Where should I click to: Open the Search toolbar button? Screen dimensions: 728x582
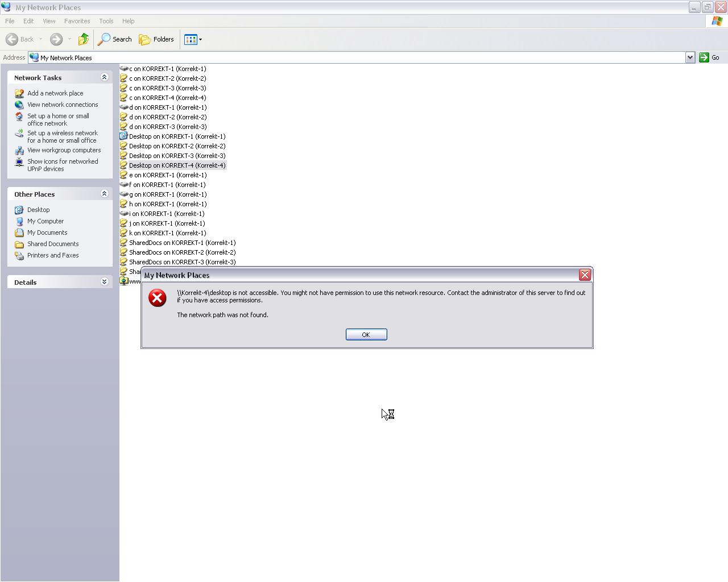tap(115, 39)
